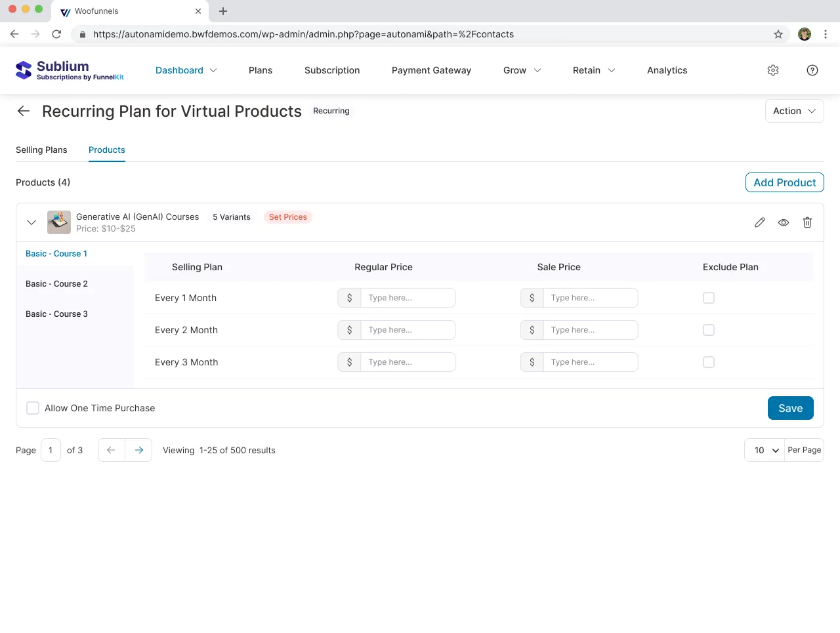Select the Basic - Course 2 variant
Viewport: 840px width, 633px height.
56,284
